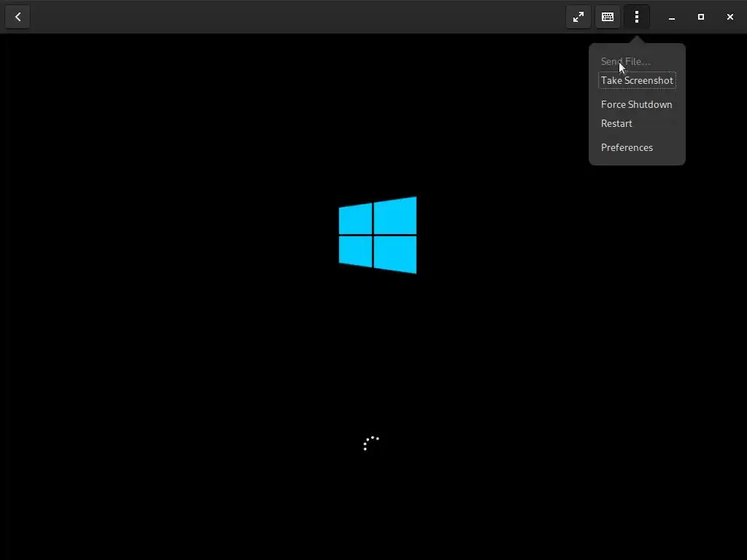The width and height of the screenshot is (747, 560).
Task: Close the three-dot actions menu button
Action: 636,17
